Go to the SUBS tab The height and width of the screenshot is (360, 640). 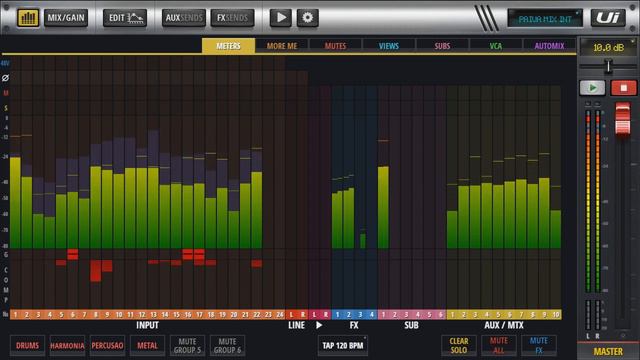pyautogui.click(x=442, y=46)
